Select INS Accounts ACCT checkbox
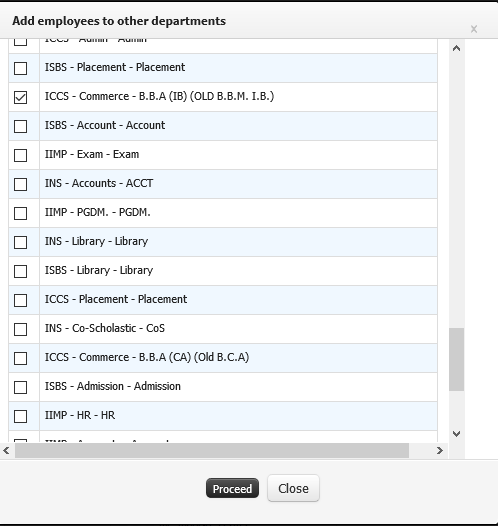Image resolution: width=498 pixels, height=526 pixels. pyautogui.click(x=20, y=184)
